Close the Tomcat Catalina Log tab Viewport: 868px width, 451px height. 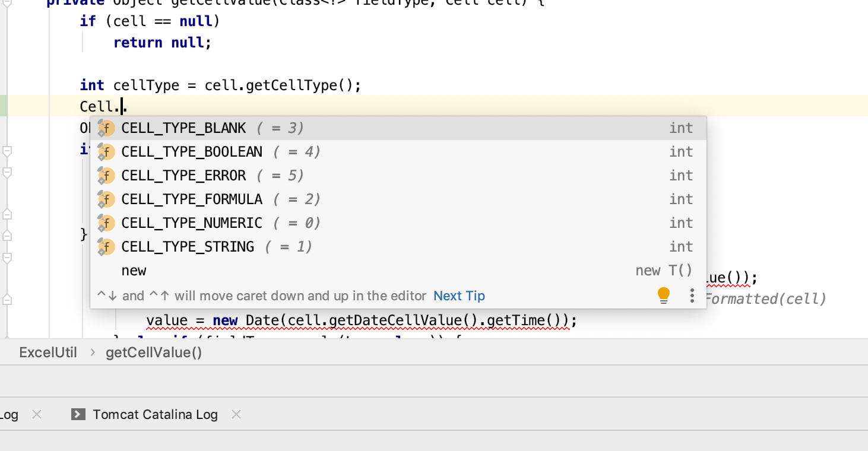point(236,414)
